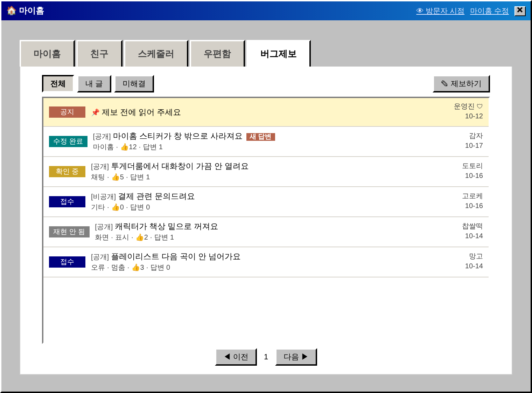Click the 재현 안 됨 status badge

pyautogui.click(x=69, y=232)
